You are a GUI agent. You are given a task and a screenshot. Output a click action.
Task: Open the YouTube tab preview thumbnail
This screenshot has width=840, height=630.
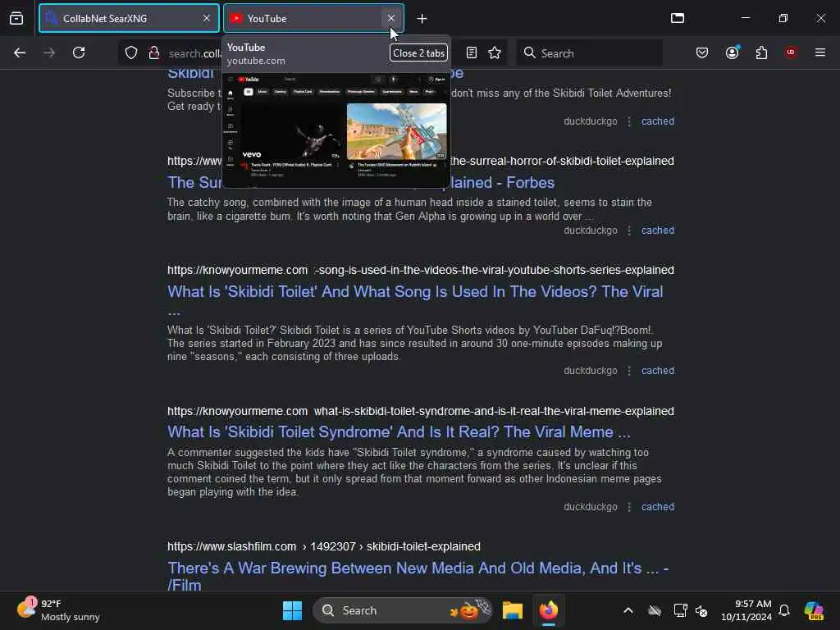point(336,130)
